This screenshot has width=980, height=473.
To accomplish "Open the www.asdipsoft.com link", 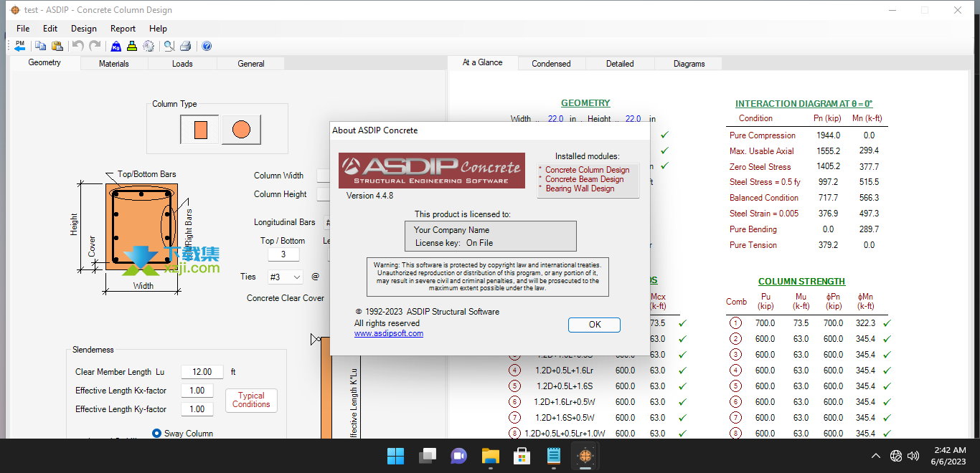I will click(x=389, y=333).
